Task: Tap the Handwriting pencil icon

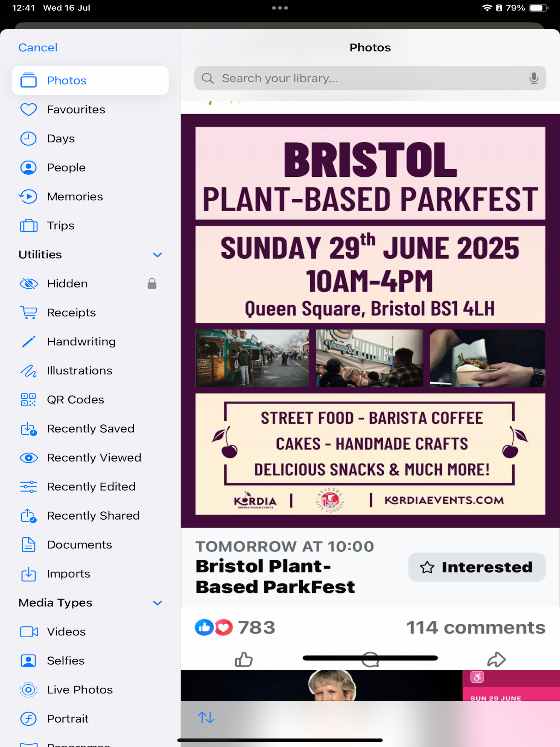Action: point(28,342)
